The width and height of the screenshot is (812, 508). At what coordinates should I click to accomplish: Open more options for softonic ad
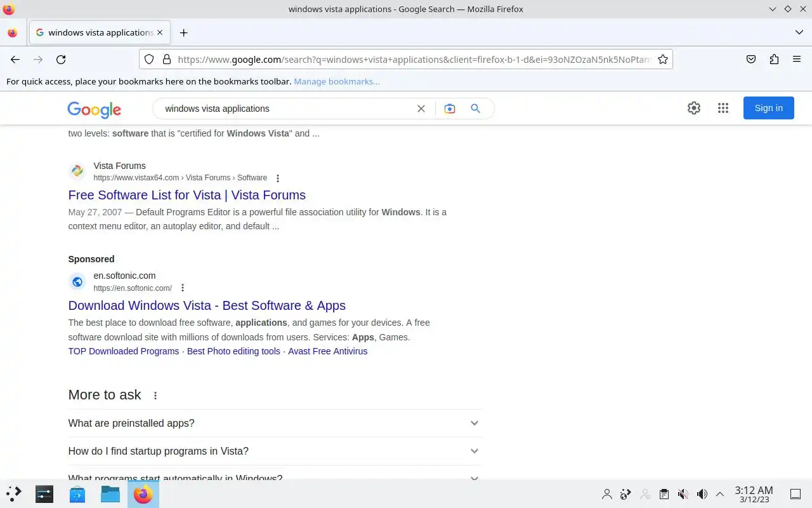183,288
